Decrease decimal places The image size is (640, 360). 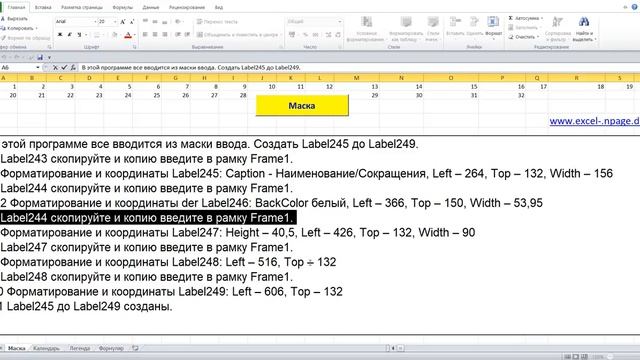338,35
